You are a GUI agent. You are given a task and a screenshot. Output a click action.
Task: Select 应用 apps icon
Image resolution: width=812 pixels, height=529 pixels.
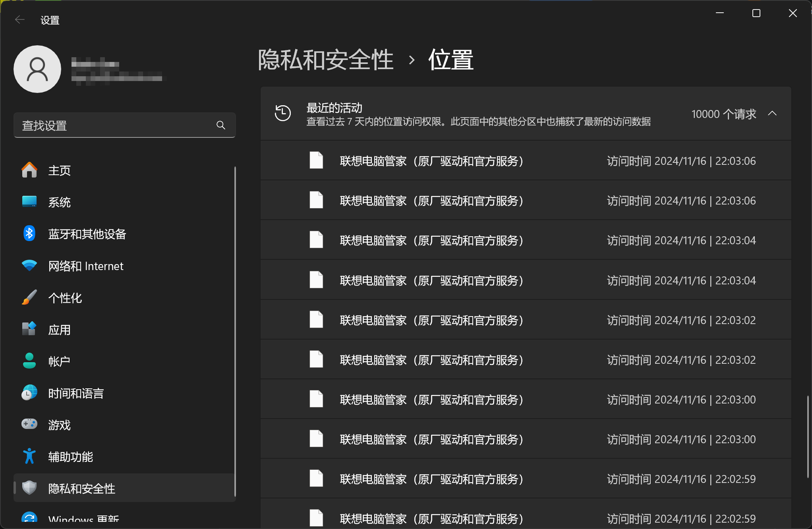click(x=29, y=329)
